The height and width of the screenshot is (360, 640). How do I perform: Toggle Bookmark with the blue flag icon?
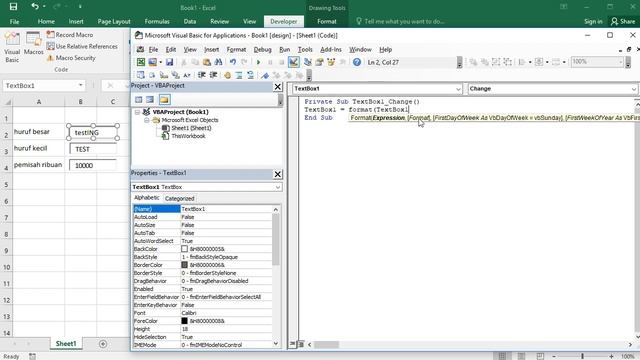tap(265, 75)
